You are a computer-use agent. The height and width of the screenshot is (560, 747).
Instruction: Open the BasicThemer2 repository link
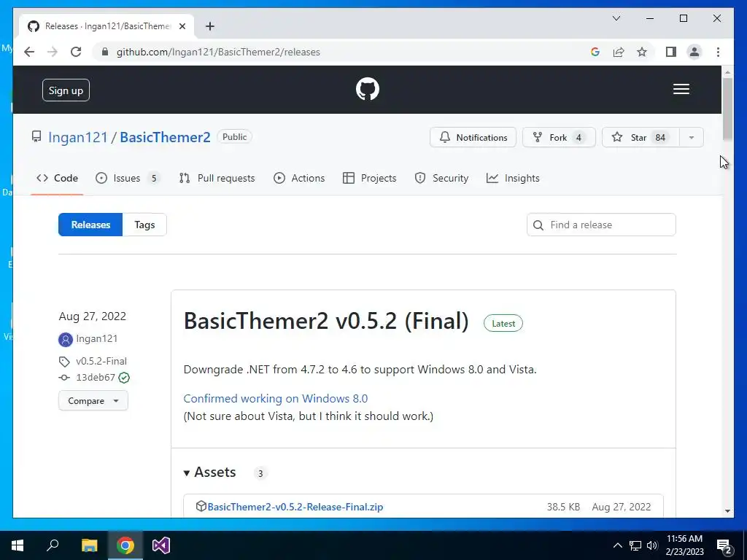coord(165,137)
